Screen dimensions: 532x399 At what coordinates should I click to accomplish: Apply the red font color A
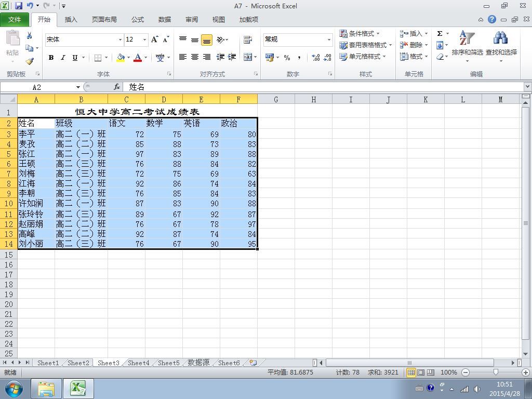[x=137, y=57]
